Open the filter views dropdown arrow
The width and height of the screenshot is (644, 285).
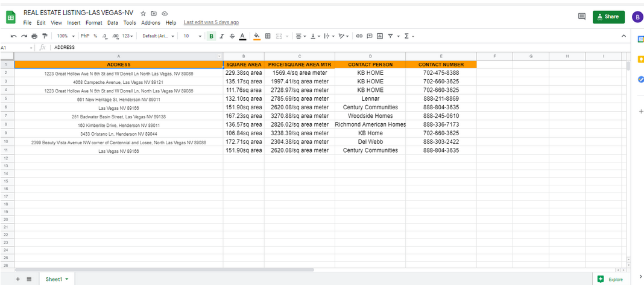click(x=399, y=36)
